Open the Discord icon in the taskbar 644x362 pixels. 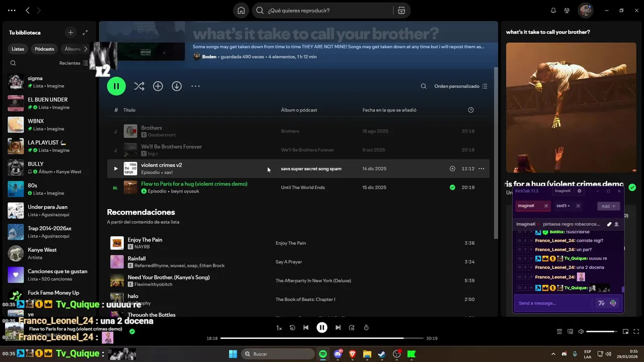pos(338,354)
